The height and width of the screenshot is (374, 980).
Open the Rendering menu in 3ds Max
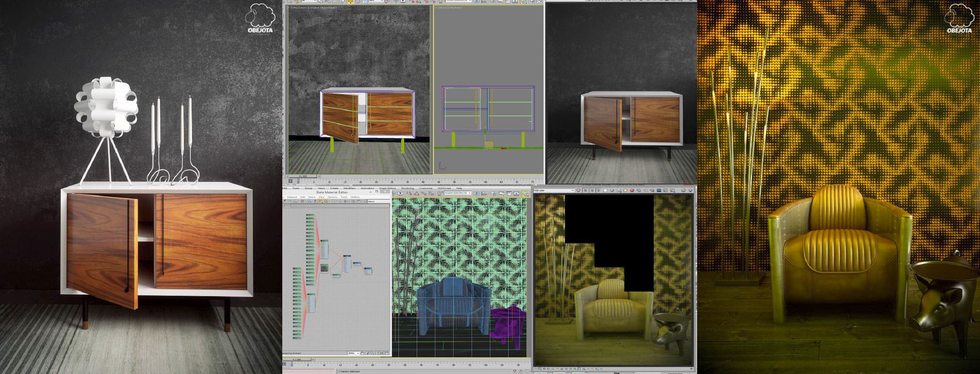407,188
